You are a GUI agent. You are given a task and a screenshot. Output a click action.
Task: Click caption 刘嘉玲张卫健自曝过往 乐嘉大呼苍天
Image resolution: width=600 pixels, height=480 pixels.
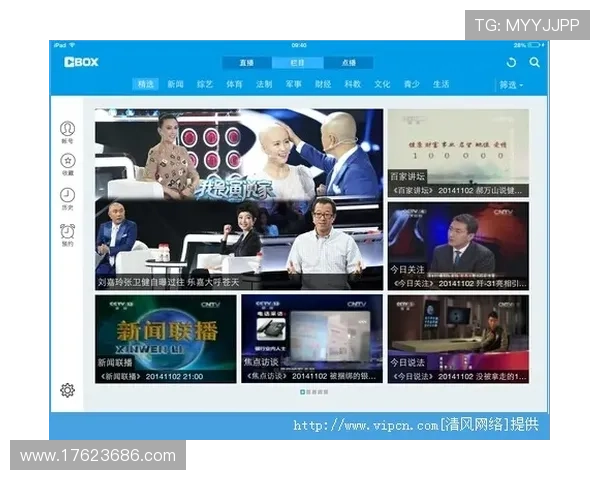[x=168, y=282]
